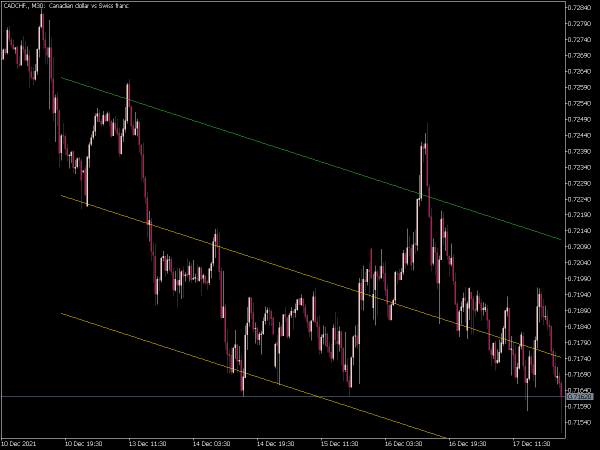Click the 0.71540 price axis label
600x450 pixels.
pyautogui.click(x=579, y=422)
